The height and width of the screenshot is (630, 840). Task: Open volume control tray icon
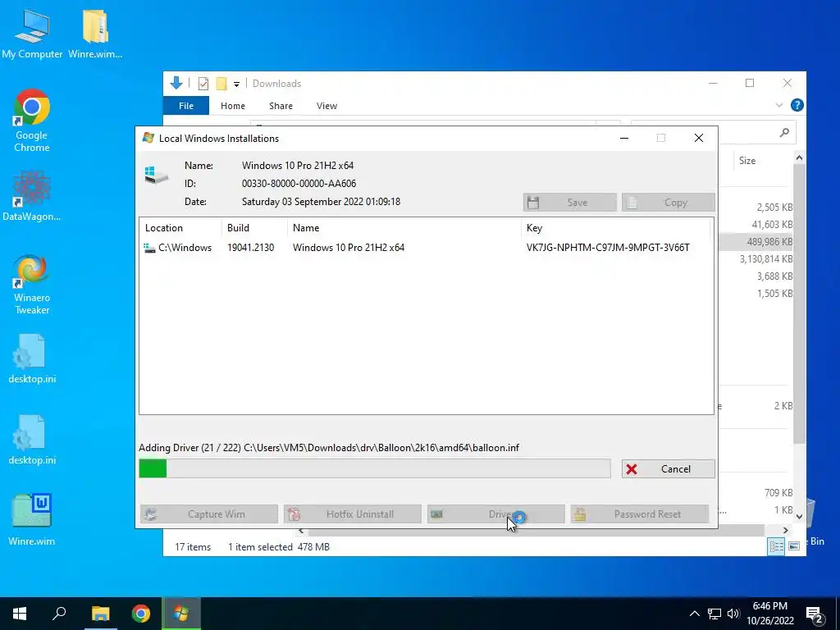pos(733,614)
